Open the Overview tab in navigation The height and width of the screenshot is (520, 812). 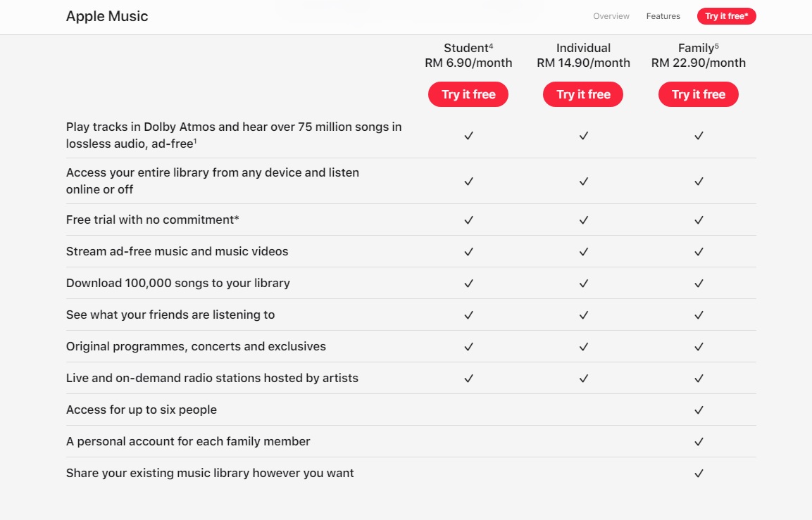611,16
